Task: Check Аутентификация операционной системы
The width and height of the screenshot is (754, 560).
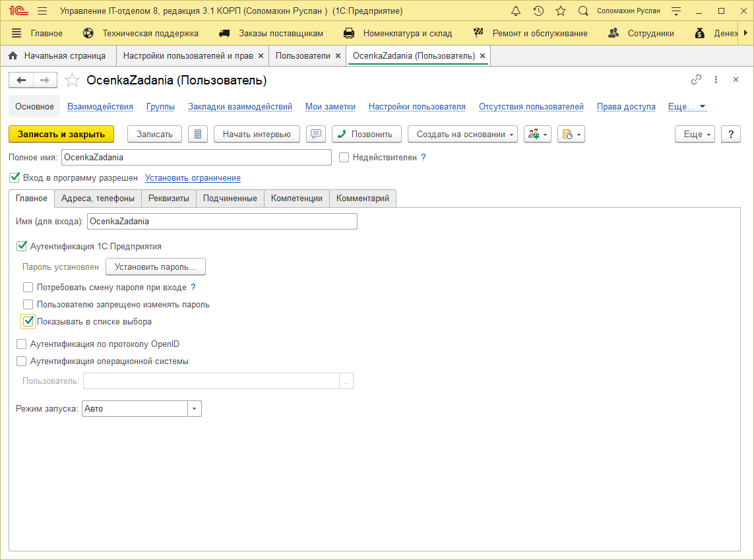Action: pyautogui.click(x=21, y=361)
